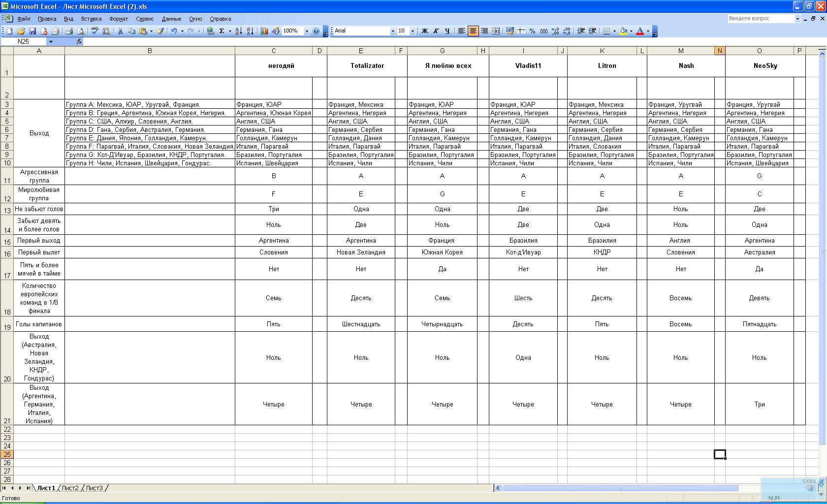Toggle center text alignment

pyautogui.click(x=473, y=31)
